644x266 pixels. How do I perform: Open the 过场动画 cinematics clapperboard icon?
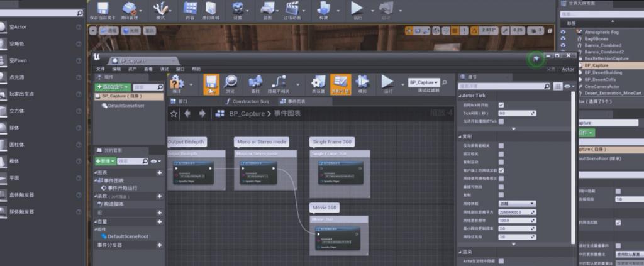coord(292,8)
